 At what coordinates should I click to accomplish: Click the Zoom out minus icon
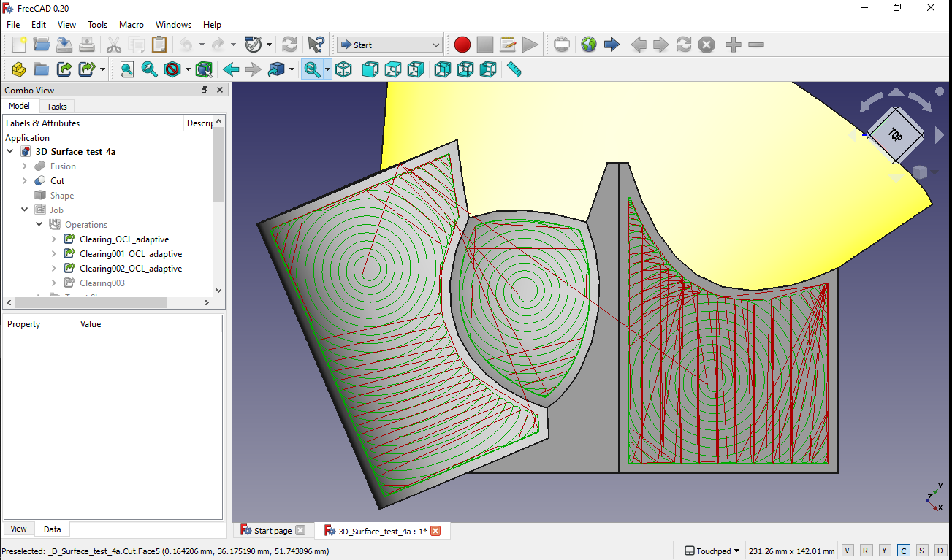coord(756,45)
